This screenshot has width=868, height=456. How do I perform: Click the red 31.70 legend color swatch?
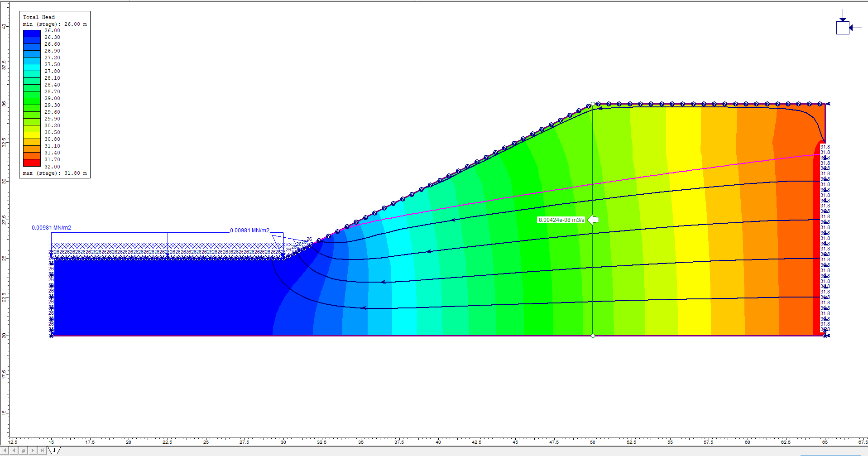point(32,163)
